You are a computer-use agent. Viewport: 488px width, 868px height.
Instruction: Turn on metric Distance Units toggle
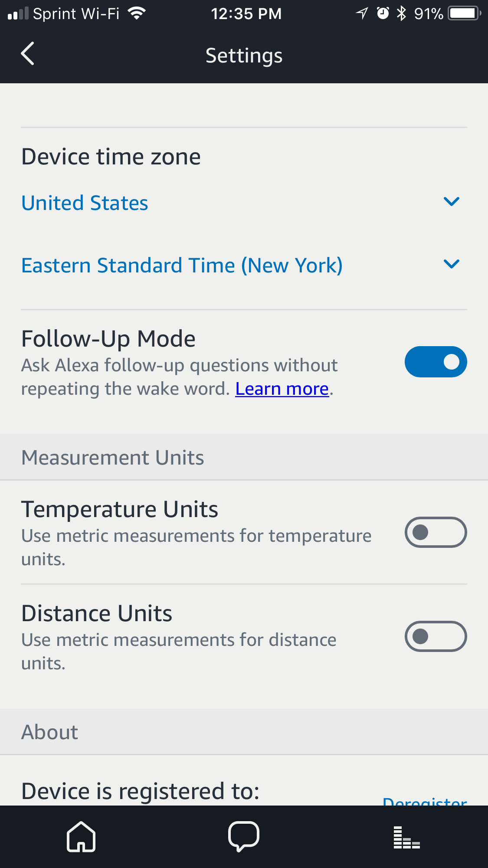tap(436, 636)
